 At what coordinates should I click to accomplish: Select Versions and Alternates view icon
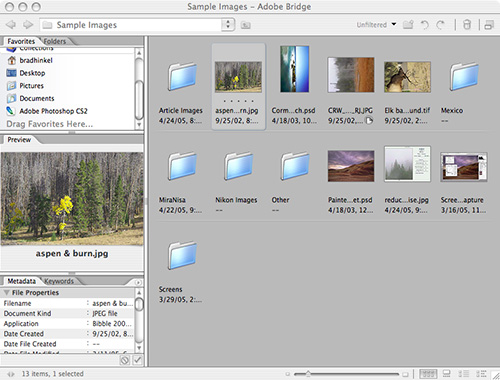[x=481, y=374]
